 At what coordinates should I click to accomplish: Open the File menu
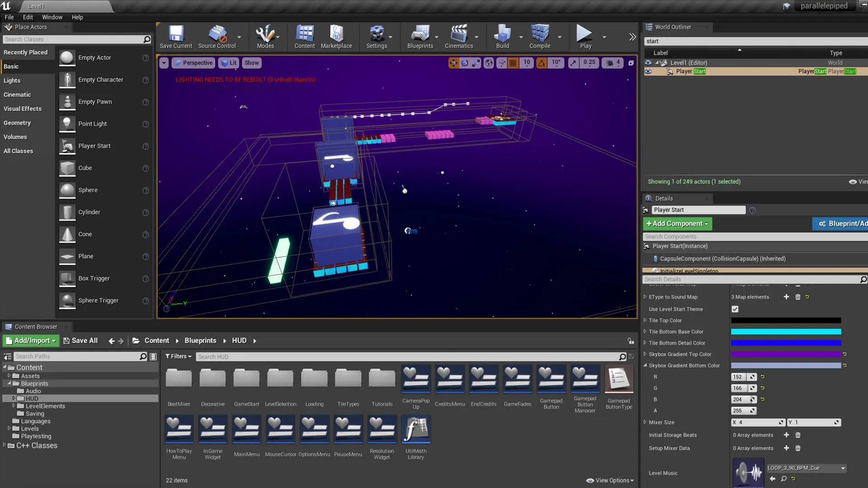click(9, 17)
